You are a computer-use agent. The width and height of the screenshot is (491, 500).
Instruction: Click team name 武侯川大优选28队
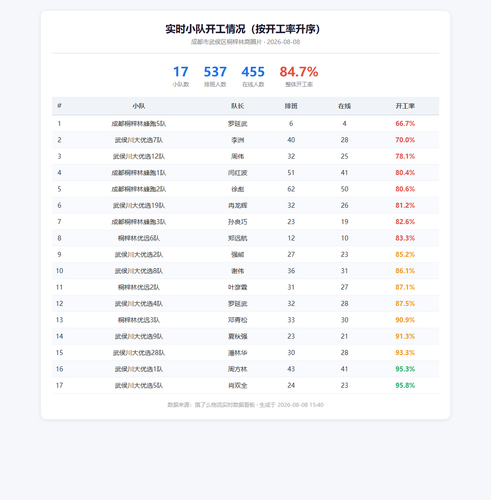(139, 352)
